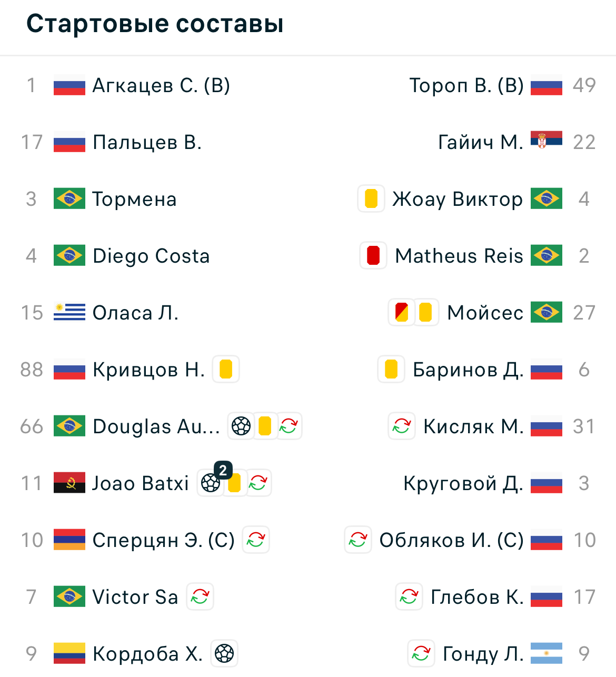Click the Uruguay flag beside Оласа Л.
The width and height of the screenshot is (616, 677).
pyautogui.click(x=69, y=313)
